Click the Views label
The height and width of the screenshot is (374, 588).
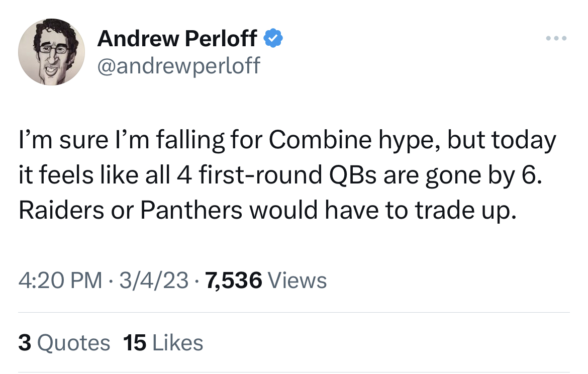click(x=298, y=280)
